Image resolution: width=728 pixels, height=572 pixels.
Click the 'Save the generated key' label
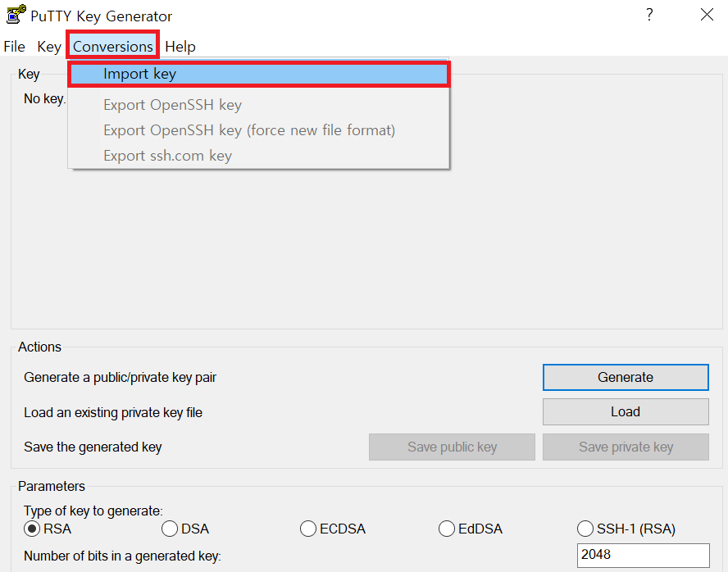tap(93, 447)
